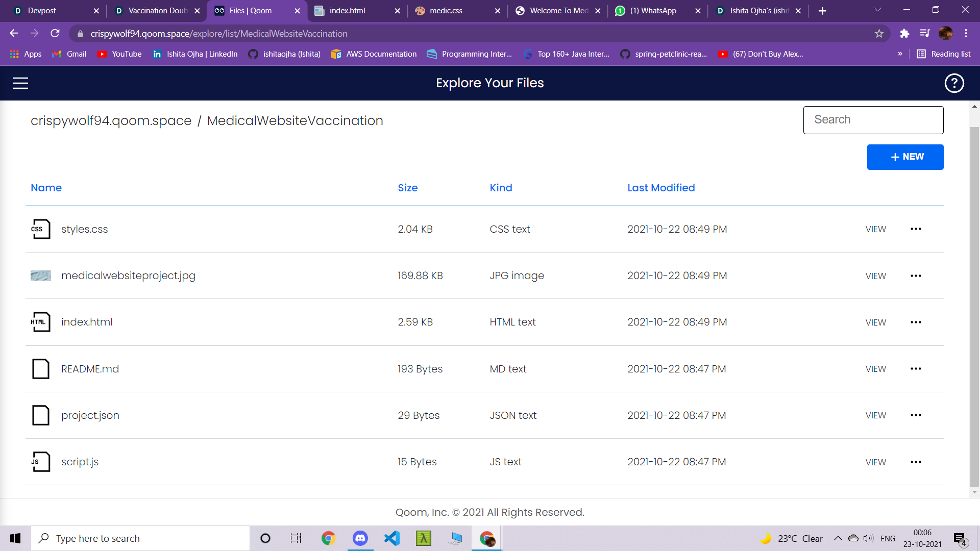Open the hamburger menu icon
The image size is (980, 551).
[x=20, y=83]
